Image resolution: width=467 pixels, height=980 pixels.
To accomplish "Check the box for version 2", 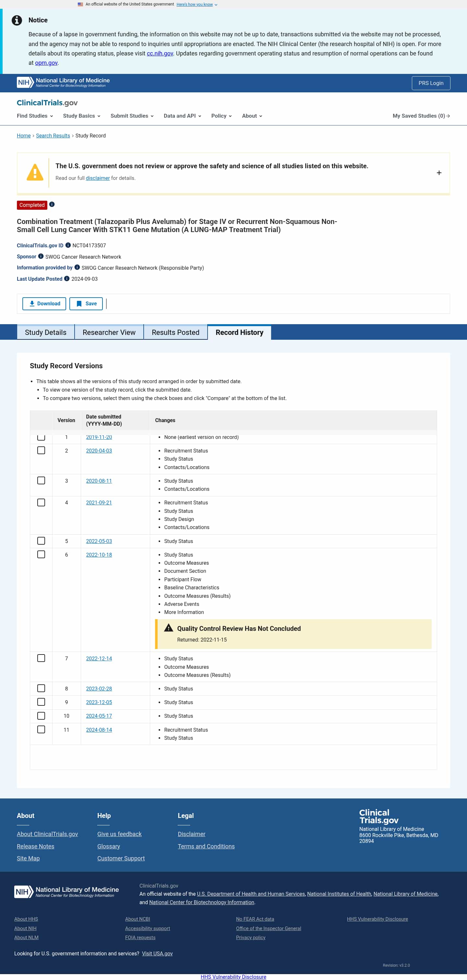I will click(41, 450).
